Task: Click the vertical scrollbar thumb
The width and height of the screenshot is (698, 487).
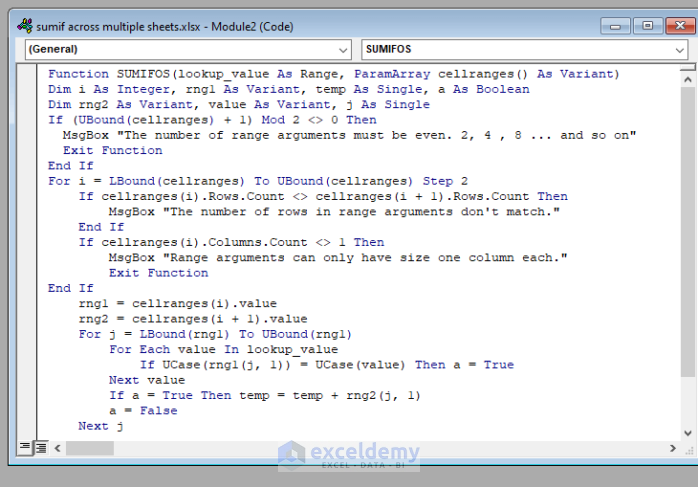Action: pos(687,232)
